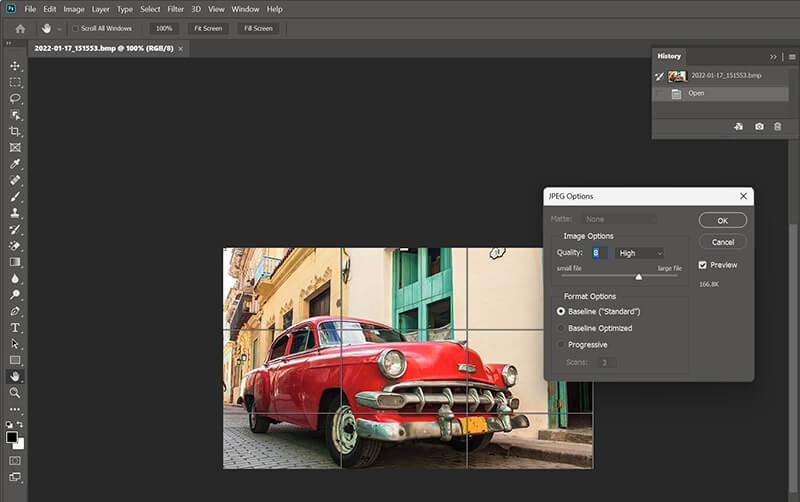Image resolution: width=800 pixels, height=502 pixels.
Task: Click the Fill Screen button
Action: tap(258, 29)
